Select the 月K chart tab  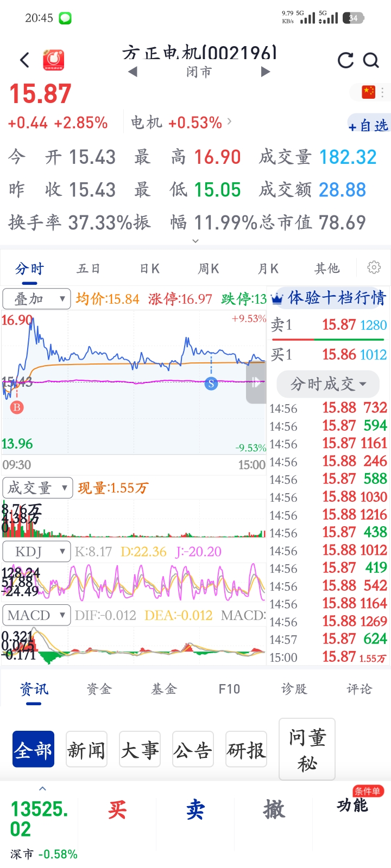coord(268,269)
